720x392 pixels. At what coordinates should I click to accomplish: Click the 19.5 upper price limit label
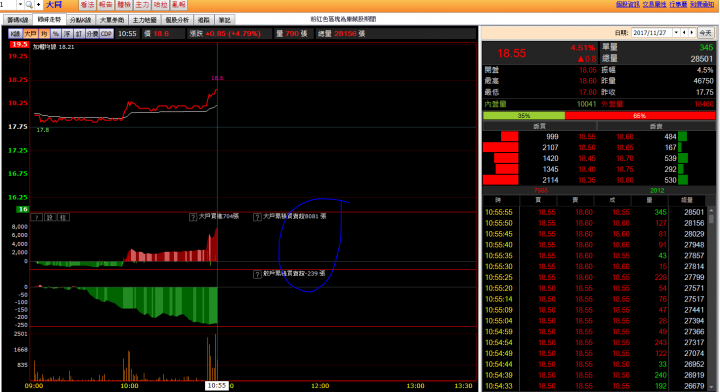tap(20, 45)
